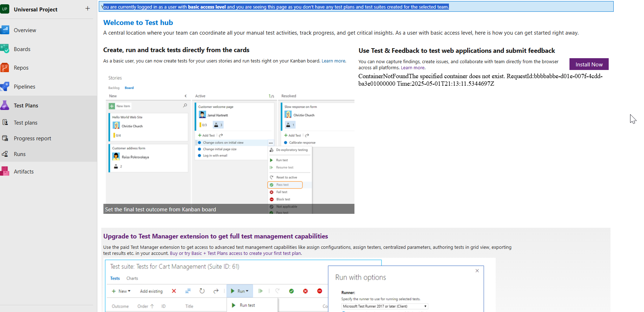Click the Kanban board preview image
Viewport: 644px width, 312px height.
229,143
